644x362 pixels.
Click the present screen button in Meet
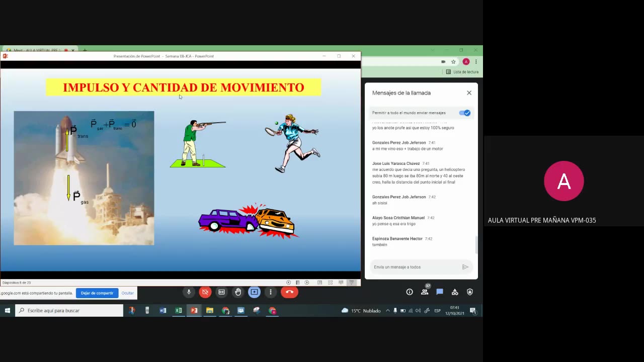tap(254, 292)
